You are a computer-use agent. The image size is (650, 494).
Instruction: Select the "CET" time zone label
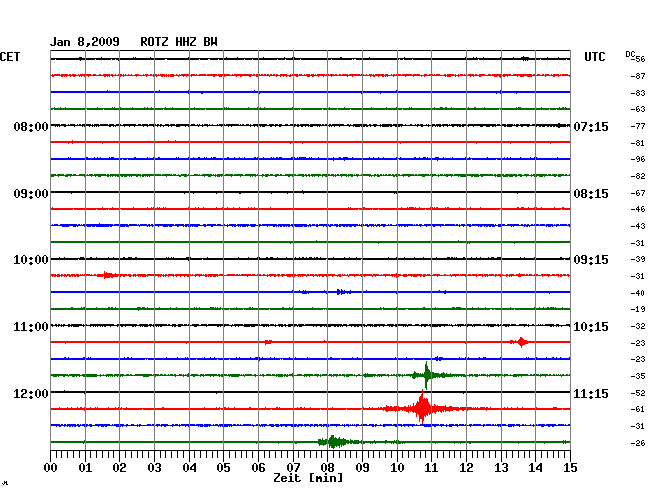pos(10,57)
